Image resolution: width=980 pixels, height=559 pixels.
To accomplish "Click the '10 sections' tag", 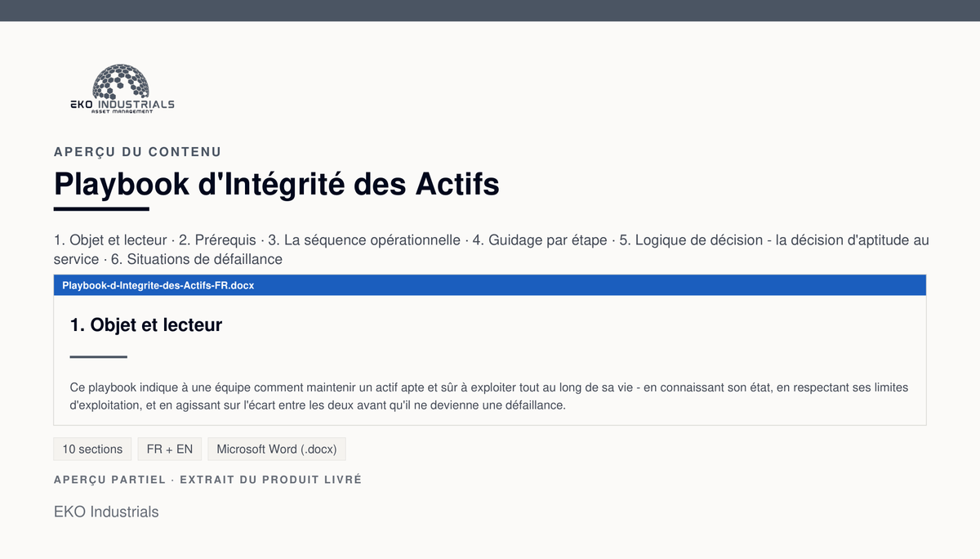I will pos(92,449).
